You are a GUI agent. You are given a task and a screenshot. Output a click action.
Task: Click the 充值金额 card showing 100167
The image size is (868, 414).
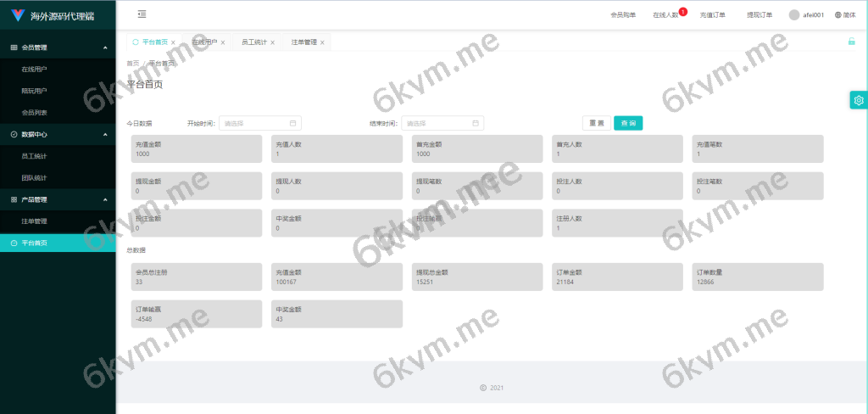tap(337, 277)
